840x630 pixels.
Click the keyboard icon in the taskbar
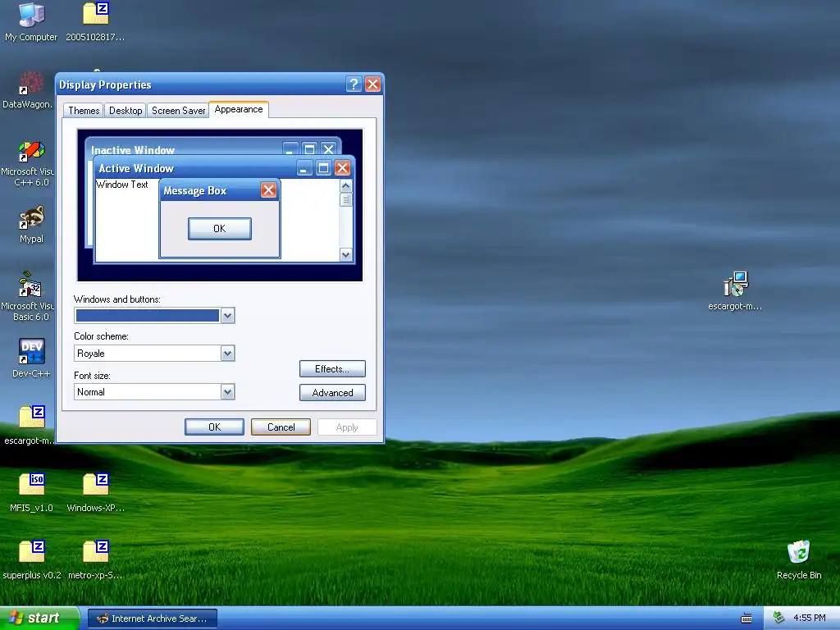pyautogui.click(x=746, y=619)
